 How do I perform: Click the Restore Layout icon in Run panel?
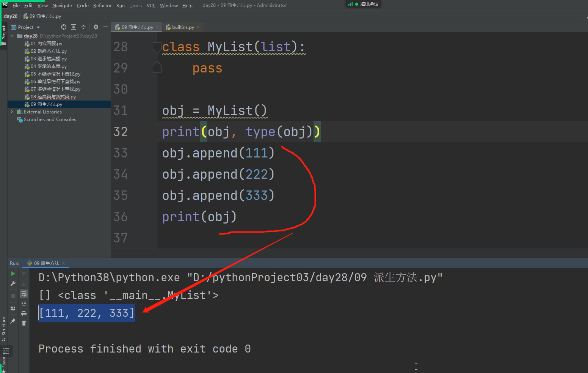click(13, 308)
